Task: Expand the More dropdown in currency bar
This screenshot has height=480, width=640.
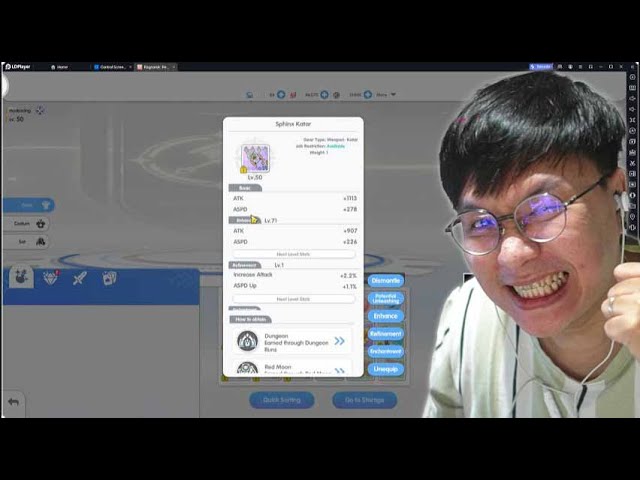Action: pos(386,94)
